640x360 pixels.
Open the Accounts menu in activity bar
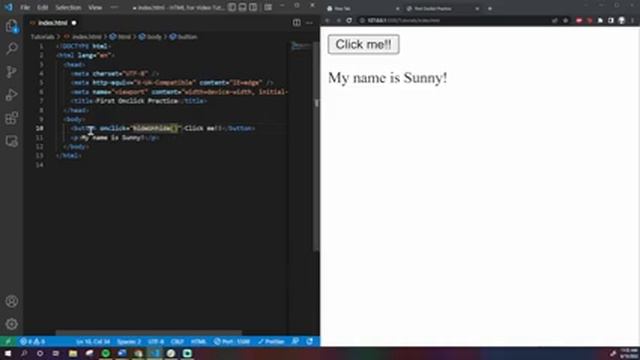click(11, 301)
